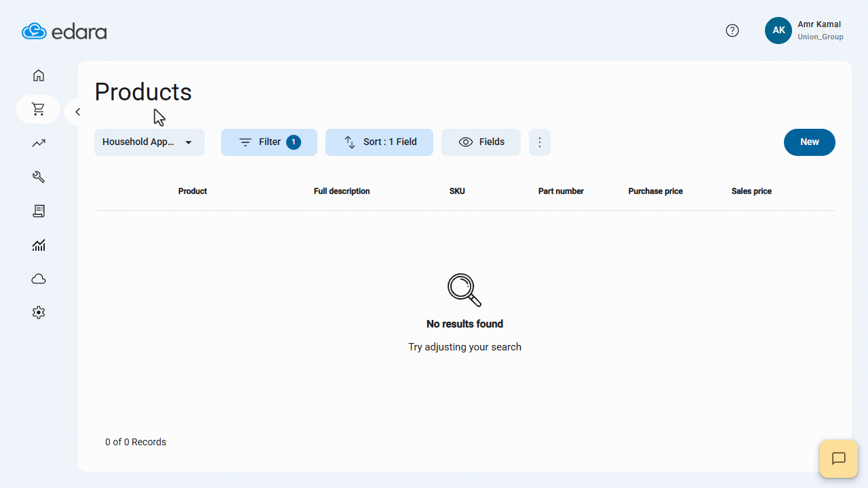
Task: Click the Full description column header
Action: (x=342, y=191)
